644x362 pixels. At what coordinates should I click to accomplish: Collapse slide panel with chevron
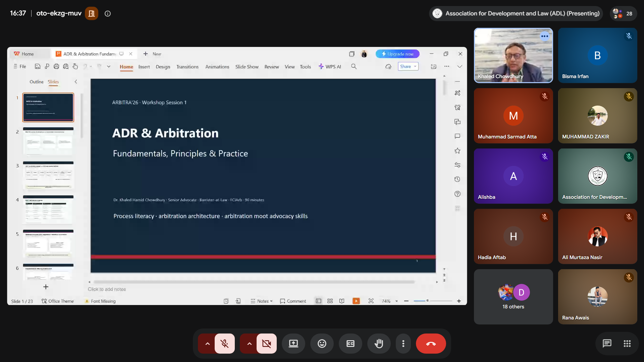[76, 81]
